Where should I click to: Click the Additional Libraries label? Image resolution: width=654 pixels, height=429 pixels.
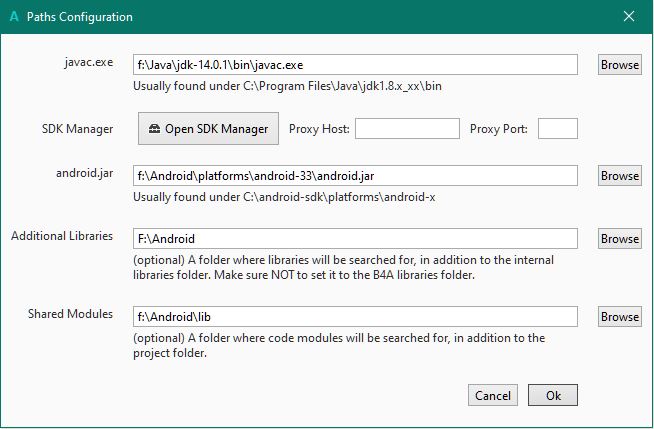pyautogui.click(x=62, y=237)
